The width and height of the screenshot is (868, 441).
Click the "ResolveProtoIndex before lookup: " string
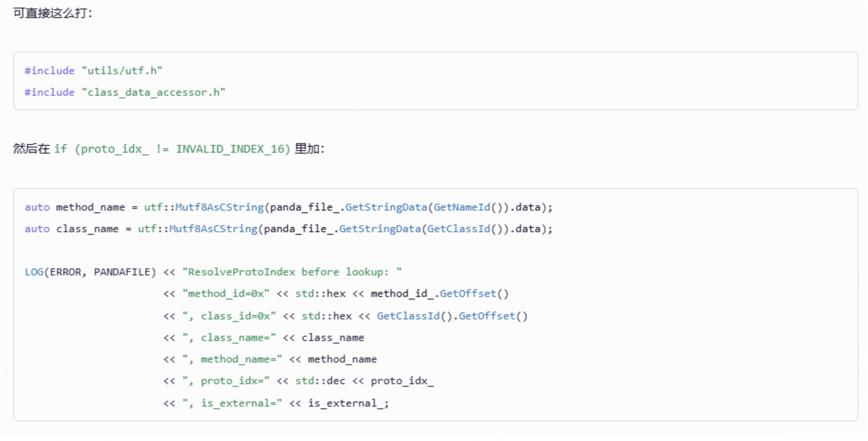tap(292, 272)
